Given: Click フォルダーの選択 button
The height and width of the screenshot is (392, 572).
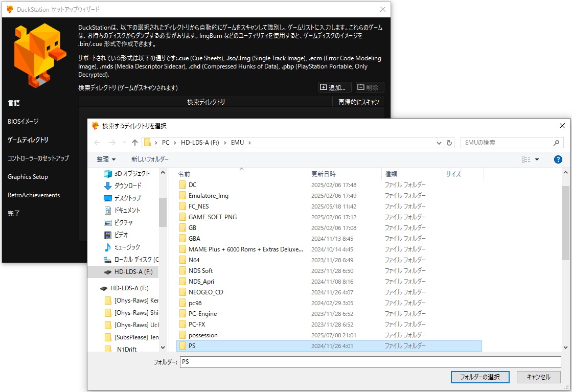Looking at the screenshot, I should 479,377.
